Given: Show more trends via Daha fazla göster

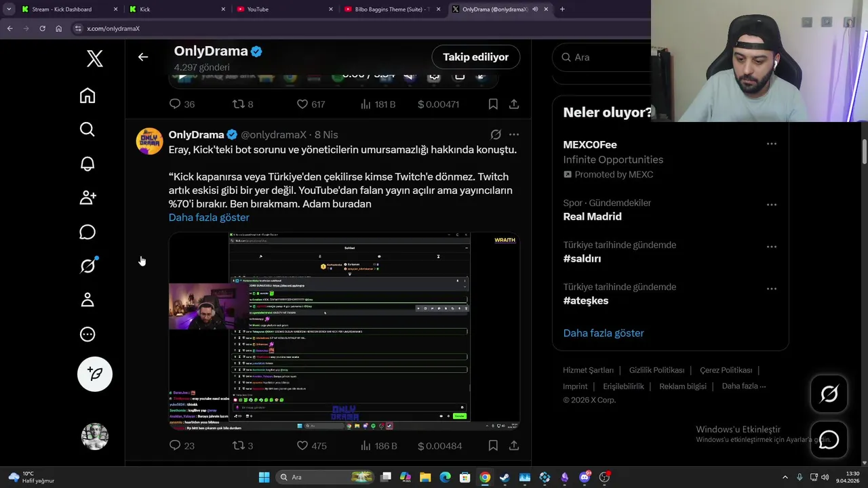Looking at the screenshot, I should [604, 333].
